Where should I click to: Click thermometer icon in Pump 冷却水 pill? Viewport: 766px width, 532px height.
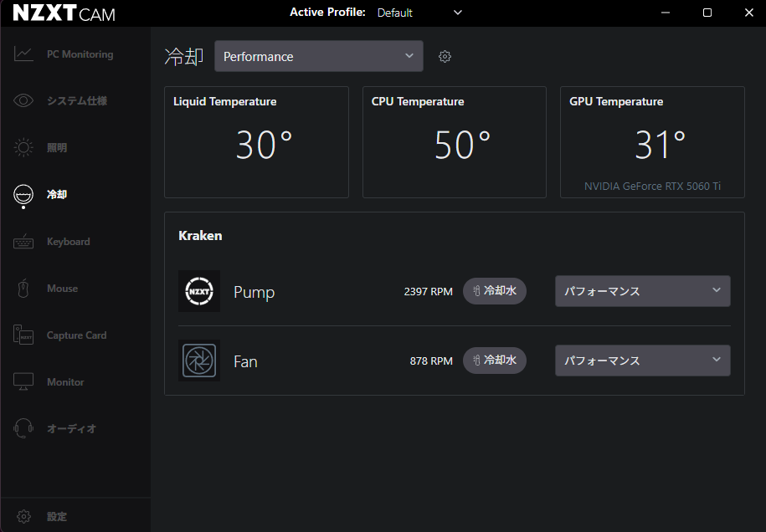(x=476, y=291)
